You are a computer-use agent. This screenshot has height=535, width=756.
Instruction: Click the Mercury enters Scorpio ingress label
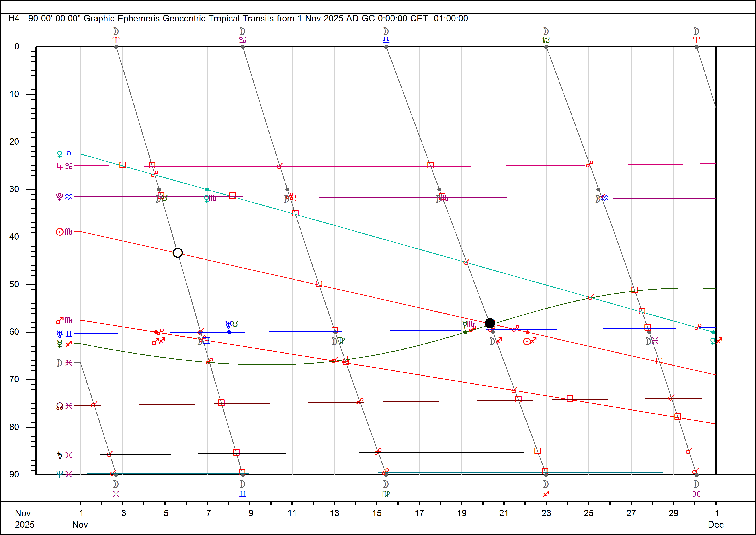468,325
